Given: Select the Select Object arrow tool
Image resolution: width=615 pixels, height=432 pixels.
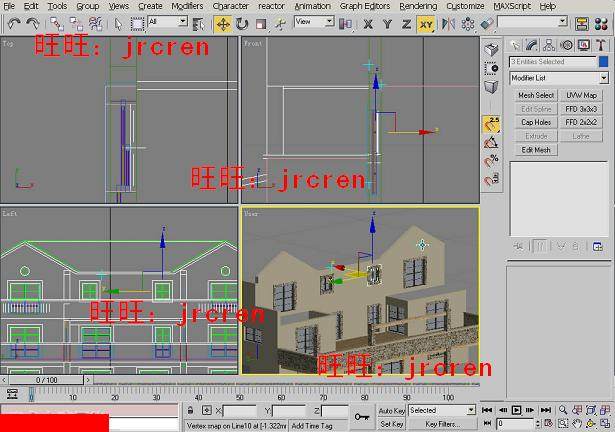Looking at the screenshot, I should coord(118,24).
